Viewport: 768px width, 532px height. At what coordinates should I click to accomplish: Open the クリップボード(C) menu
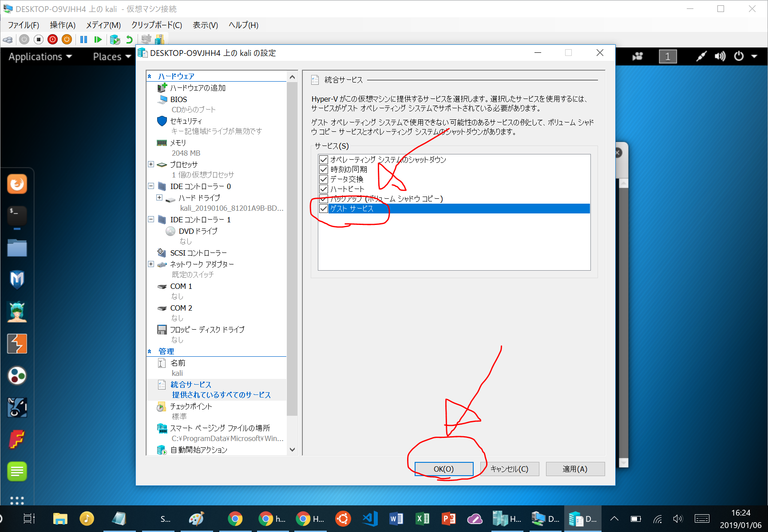pyautogui.click(x=156, y=25)
